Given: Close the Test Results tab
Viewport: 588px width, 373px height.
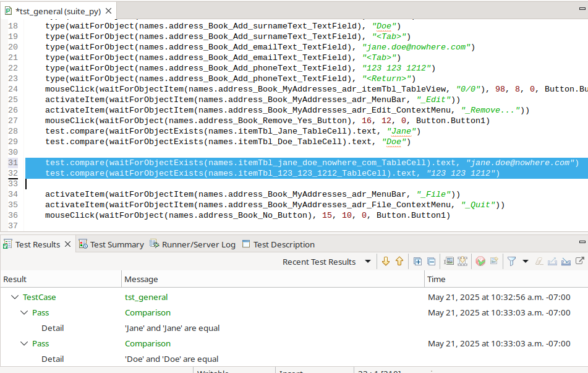Looking at the screenshot, I should pyautogui.click(x=68, y=244).
